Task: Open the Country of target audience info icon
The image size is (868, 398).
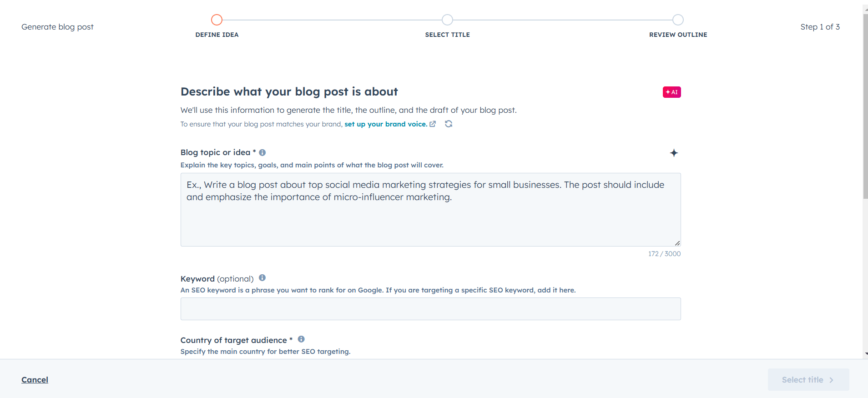Action: pos(301,339)
